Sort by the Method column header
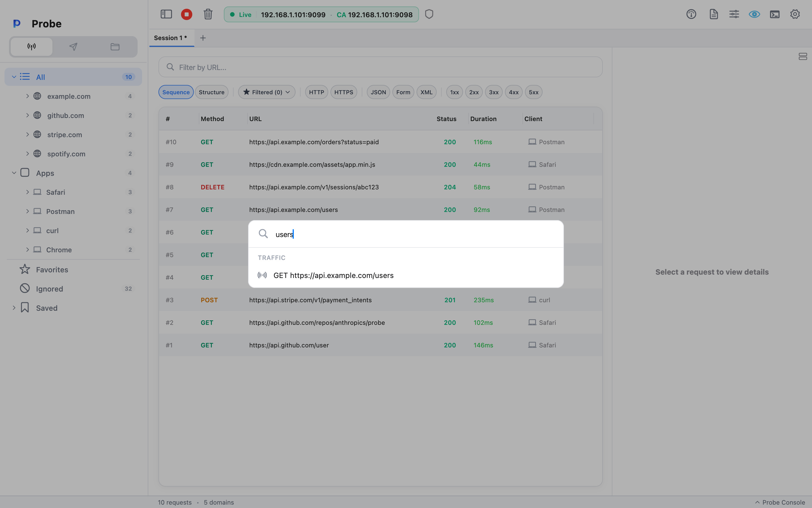 [212, 119]
